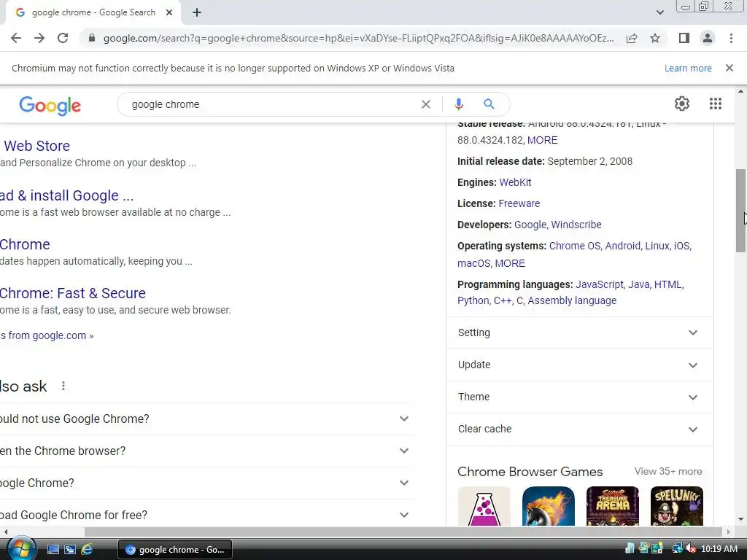Open the People also ask options menu
The image size is (747, 560).
pos(63,386)
